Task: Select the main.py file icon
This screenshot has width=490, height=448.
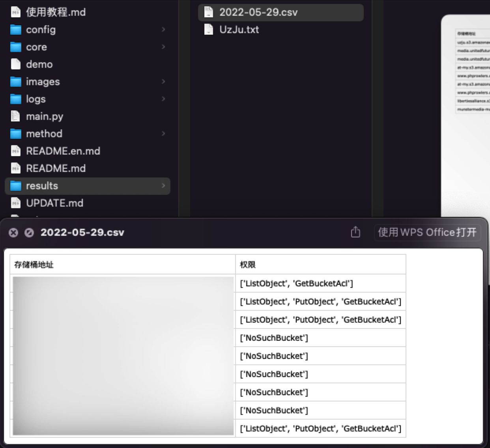Action: tap(15, 116)
